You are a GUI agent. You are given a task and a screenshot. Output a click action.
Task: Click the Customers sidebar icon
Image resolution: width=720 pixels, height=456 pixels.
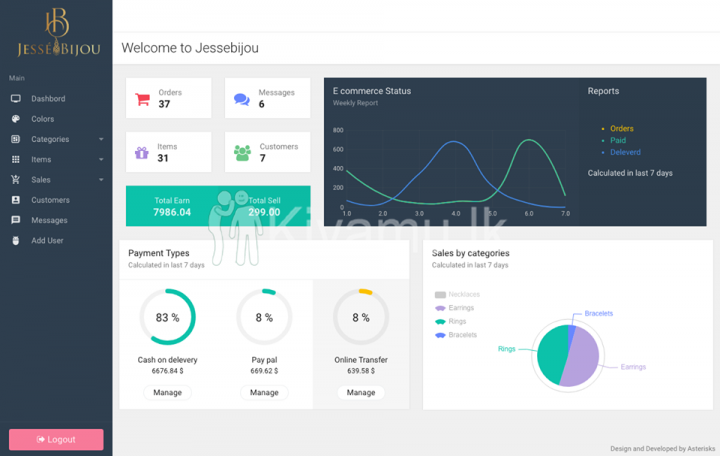[x=16, y=200]
